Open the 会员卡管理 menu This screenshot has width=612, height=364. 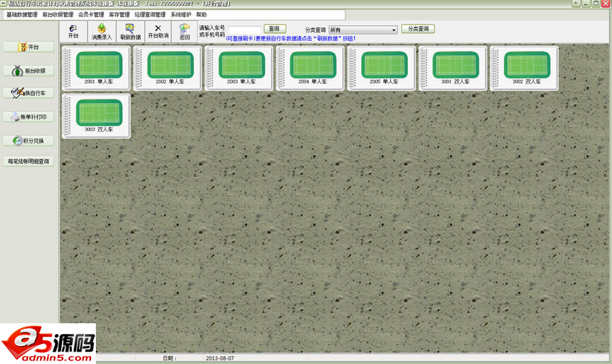91,14
